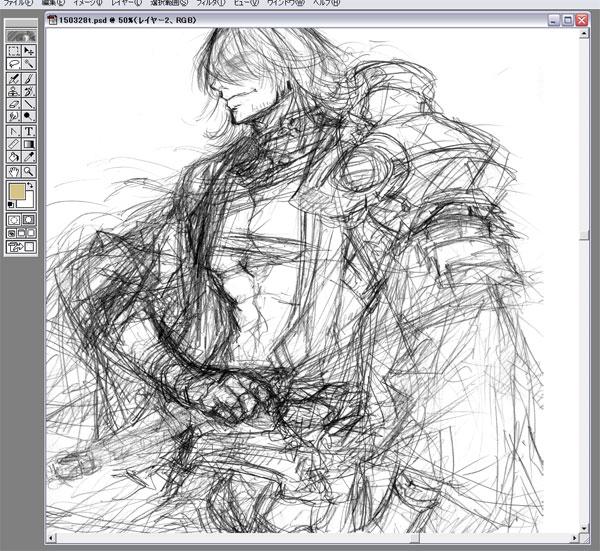Open the ファイル (File) menu
Screen dimensions: 600x551
pyautogui.click(x=18, y=3)
